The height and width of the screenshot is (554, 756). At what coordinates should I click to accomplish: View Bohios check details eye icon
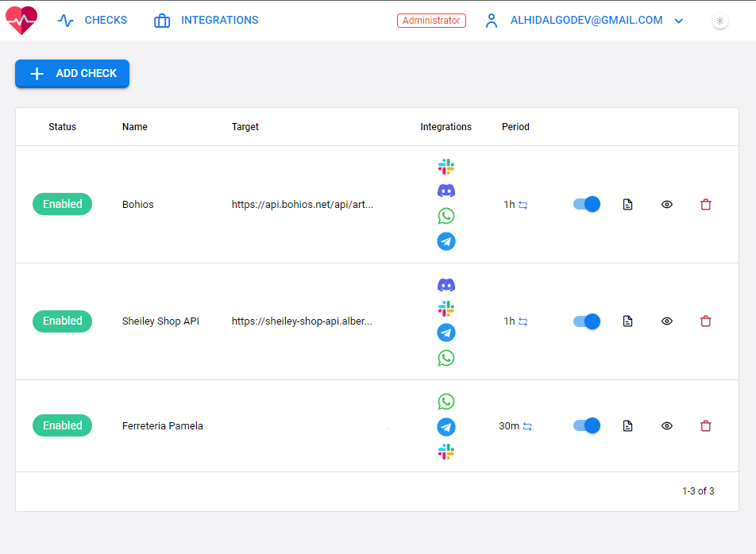point(667,204)
